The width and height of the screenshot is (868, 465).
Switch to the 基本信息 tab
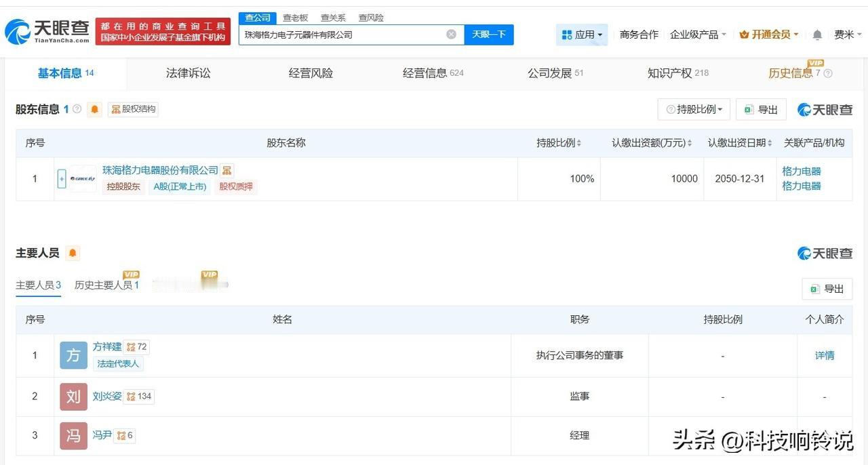pyautogui.click(x=66, y=73)
